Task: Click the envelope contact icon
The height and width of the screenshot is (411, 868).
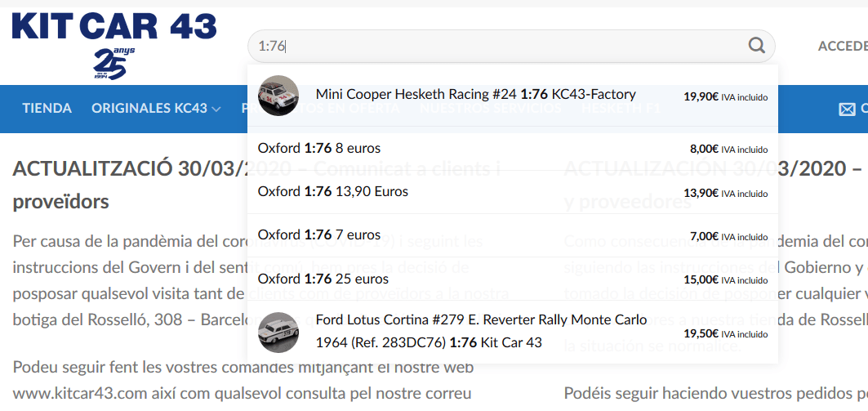Action: (847, 109)
